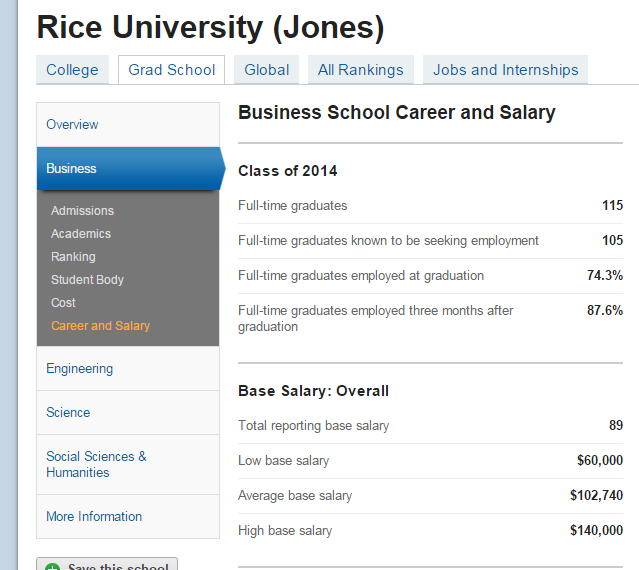Go to the All Rankings tab
639x570 pixels.
pos(360,70)
